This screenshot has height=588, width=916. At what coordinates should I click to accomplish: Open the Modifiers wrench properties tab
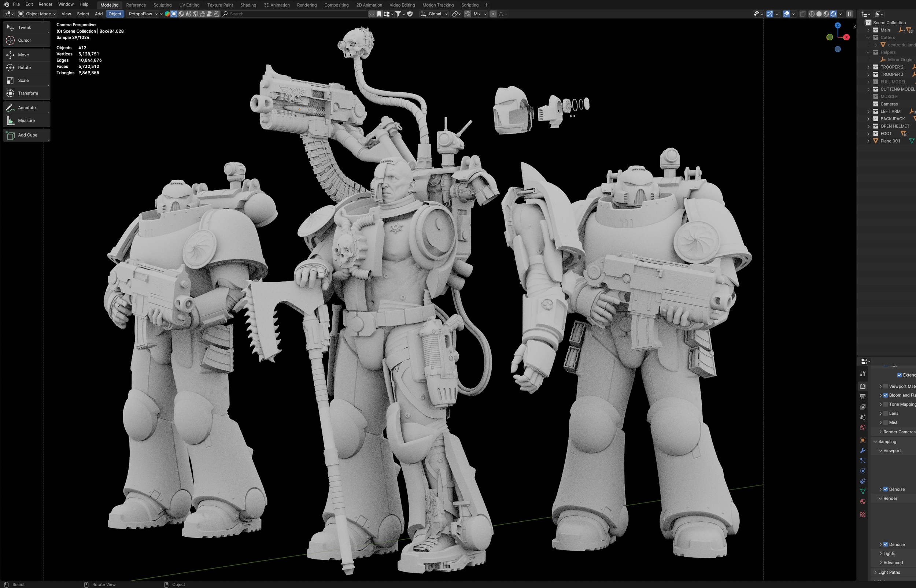click(863, 451)
